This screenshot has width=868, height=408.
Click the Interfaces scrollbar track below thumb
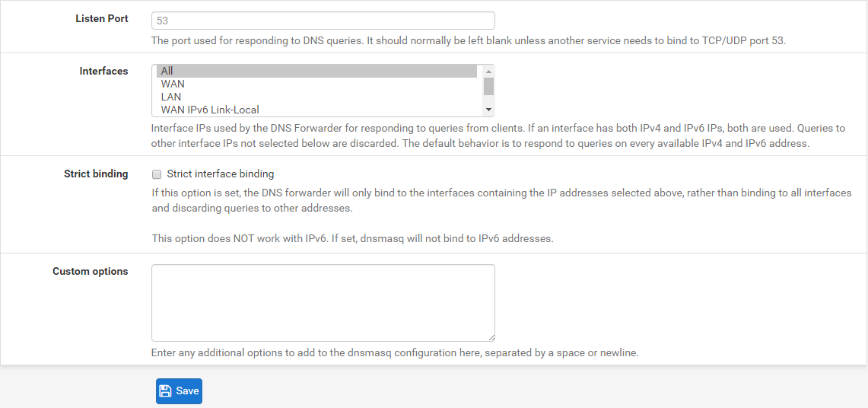pos(489,100)
